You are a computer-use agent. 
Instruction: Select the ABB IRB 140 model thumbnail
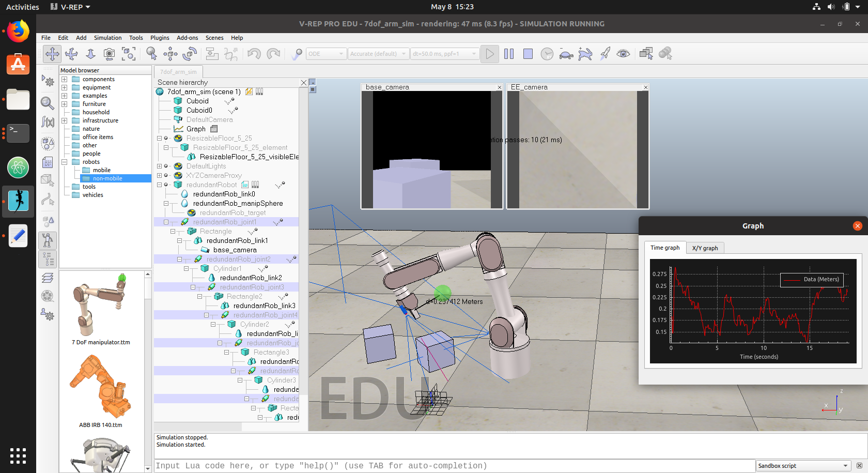(x=101, y=391)
